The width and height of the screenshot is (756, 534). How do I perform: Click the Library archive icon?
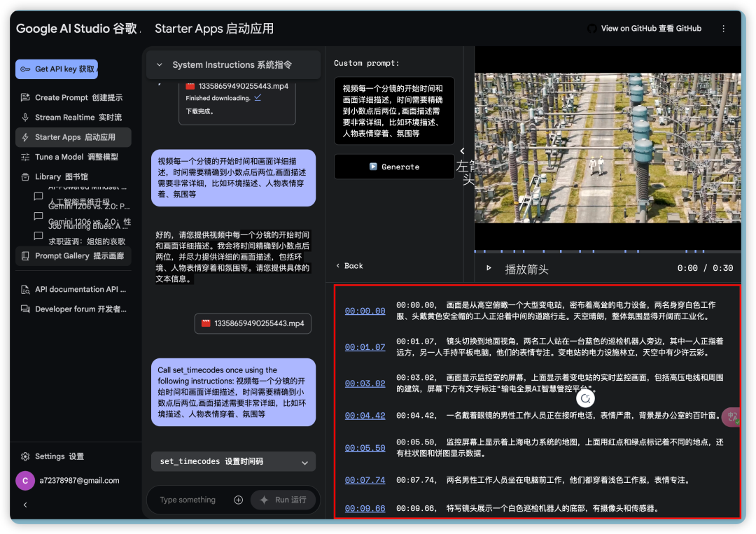click(x=25, y=176)
